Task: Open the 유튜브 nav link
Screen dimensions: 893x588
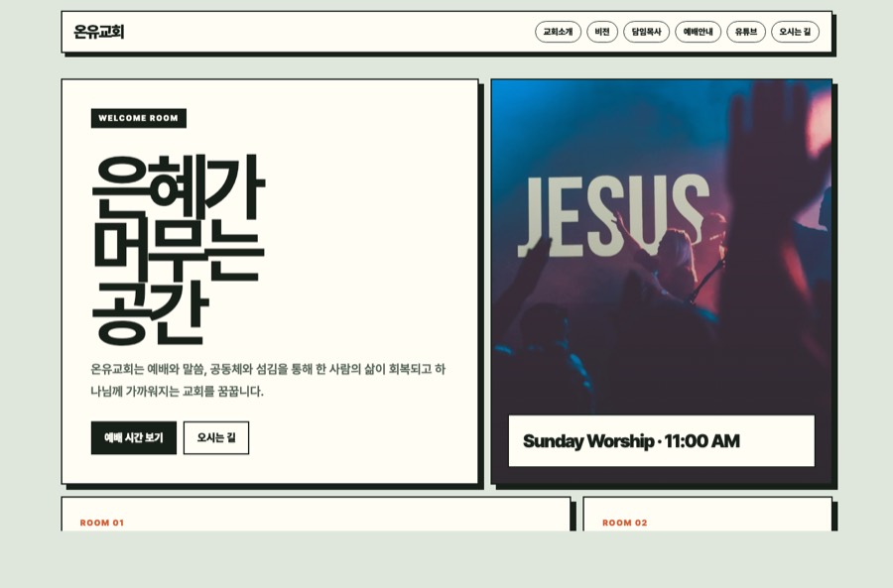Action: [746, 32]
